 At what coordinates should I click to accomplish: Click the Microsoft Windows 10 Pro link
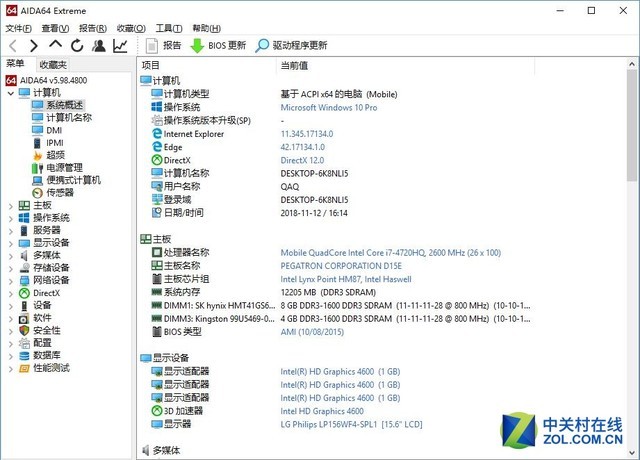329,107
